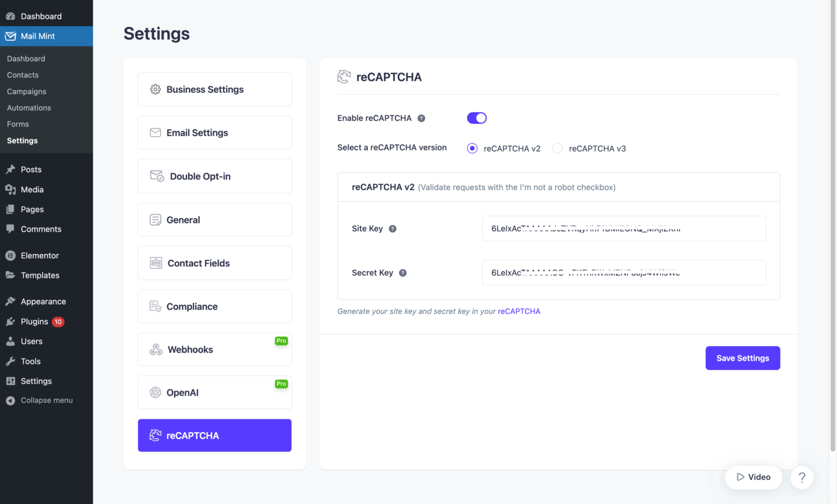Keep reCAPTCHA v2 selected via its radio button
The image size is (837, 504).
471,148
